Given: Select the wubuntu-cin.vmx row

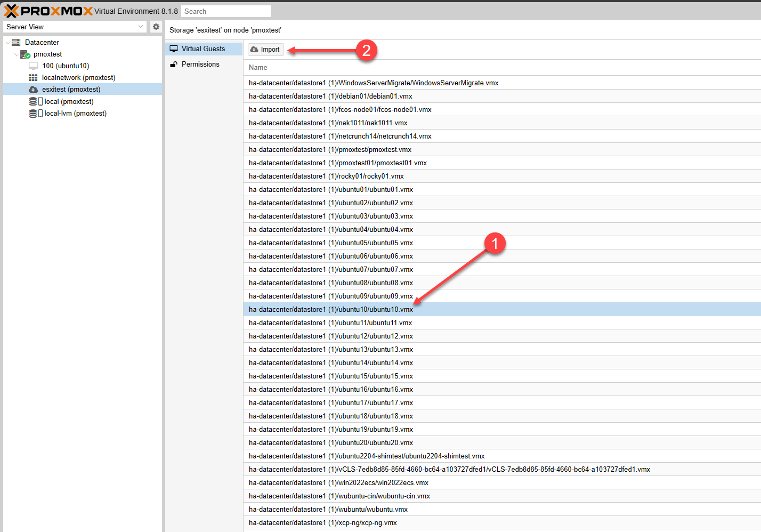Looking at the screenshot, I should pyautogui.click(x=502, y=496).
